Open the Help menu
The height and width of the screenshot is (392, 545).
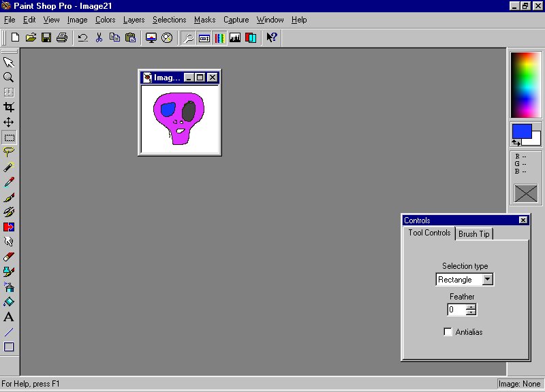click(299, 20)
